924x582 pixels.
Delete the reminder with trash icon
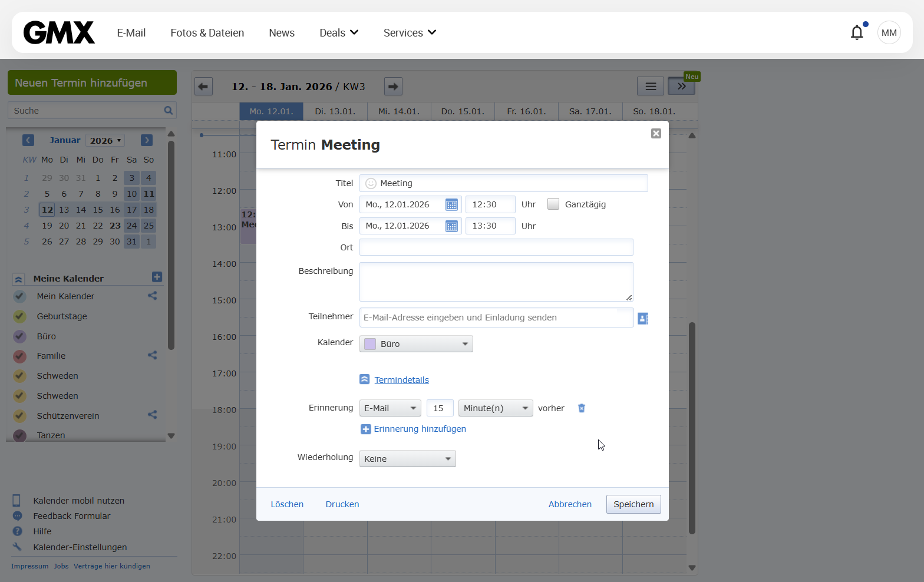582,408
